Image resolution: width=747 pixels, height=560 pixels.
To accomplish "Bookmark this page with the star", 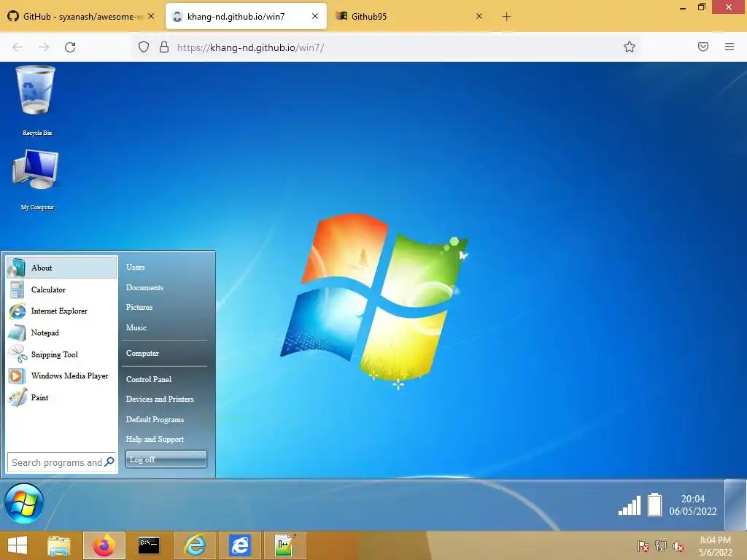I will (630, 47).
